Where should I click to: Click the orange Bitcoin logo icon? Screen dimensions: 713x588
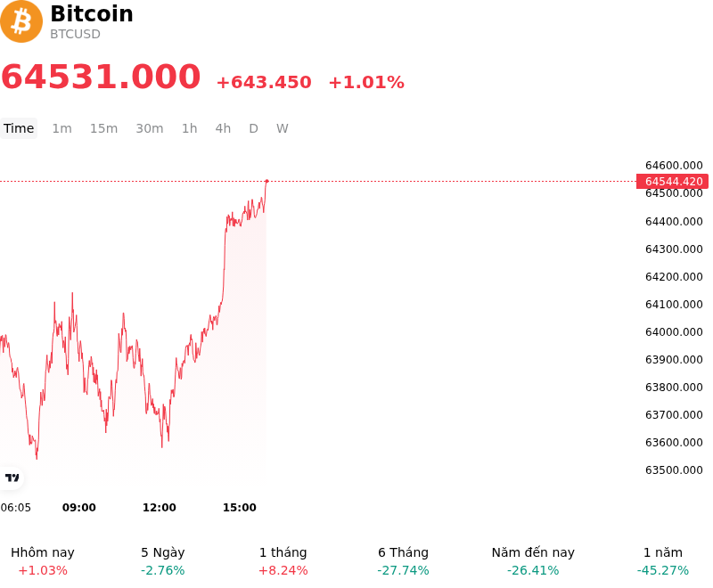[21, 21]
